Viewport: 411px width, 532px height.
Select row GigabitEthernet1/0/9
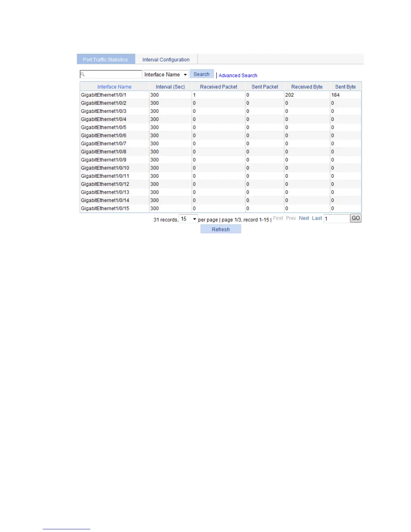pyautogui.click(x=221, y=160)
